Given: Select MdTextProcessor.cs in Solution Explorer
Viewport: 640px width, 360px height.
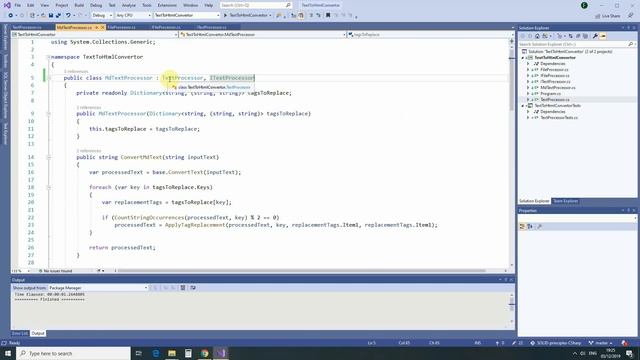Looking at the screenshot, I should point(558,88).
